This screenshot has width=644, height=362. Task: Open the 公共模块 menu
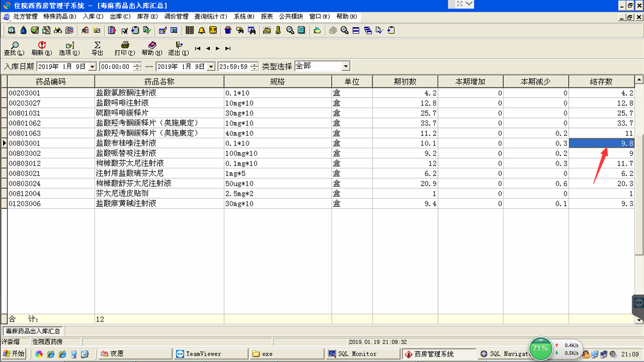tap(291, 16)
